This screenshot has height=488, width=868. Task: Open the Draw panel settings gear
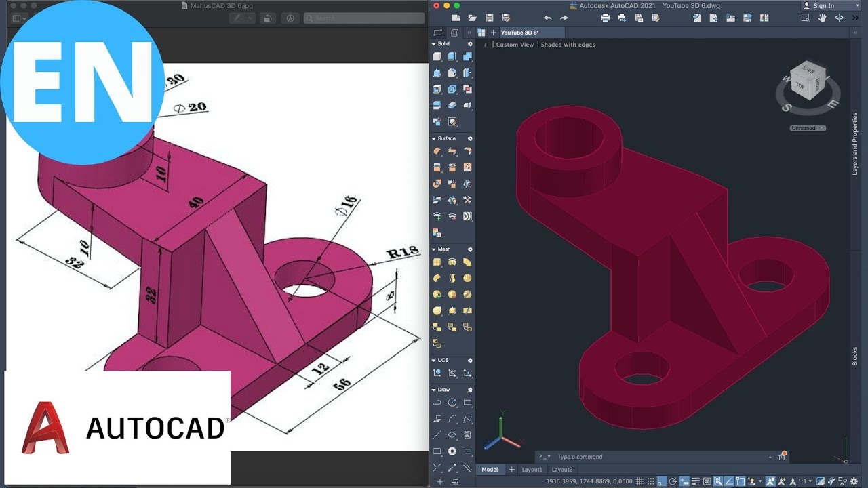pos(470,390)
